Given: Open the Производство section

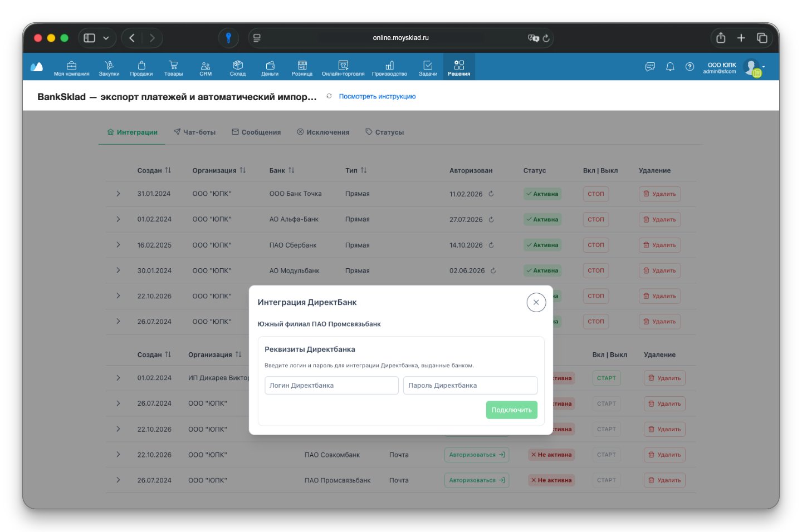Looking at the screenshot, I should 390,68.
